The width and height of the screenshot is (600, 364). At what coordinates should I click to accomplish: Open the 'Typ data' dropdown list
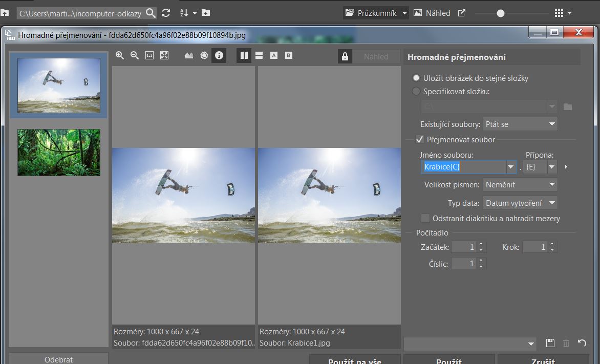520,203
